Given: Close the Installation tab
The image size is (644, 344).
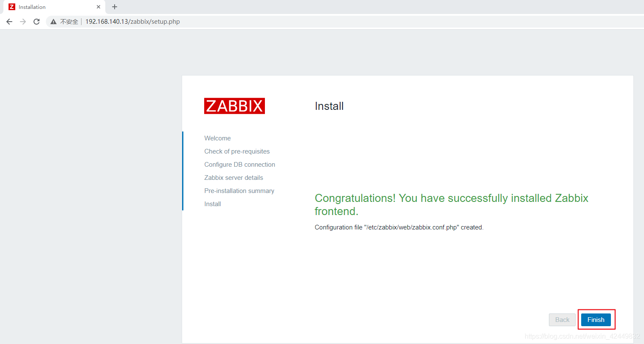Looking at the screenshot, I should click(x=98, y=7).
